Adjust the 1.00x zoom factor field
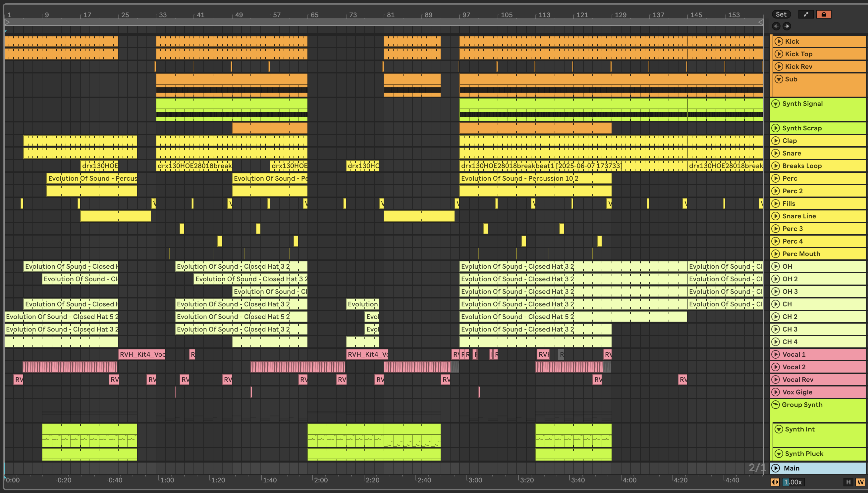The image size is (868, 493). click(793, 482)
